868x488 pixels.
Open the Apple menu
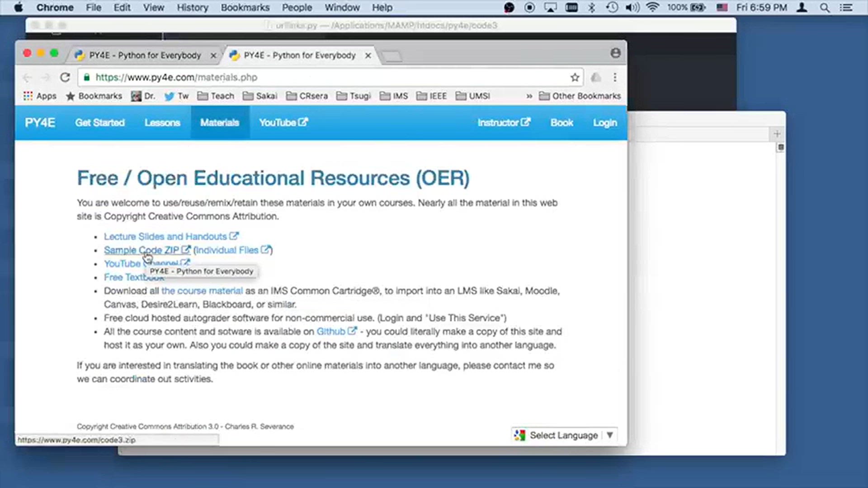click(18, 8)
